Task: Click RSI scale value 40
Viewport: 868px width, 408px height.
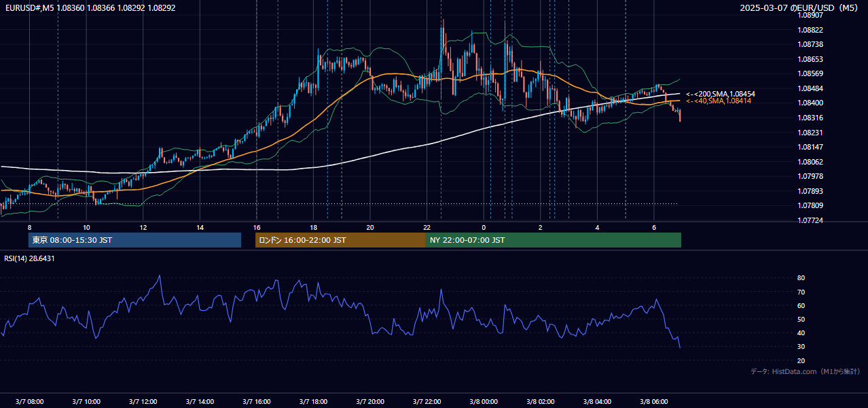Action: (801, 333)
